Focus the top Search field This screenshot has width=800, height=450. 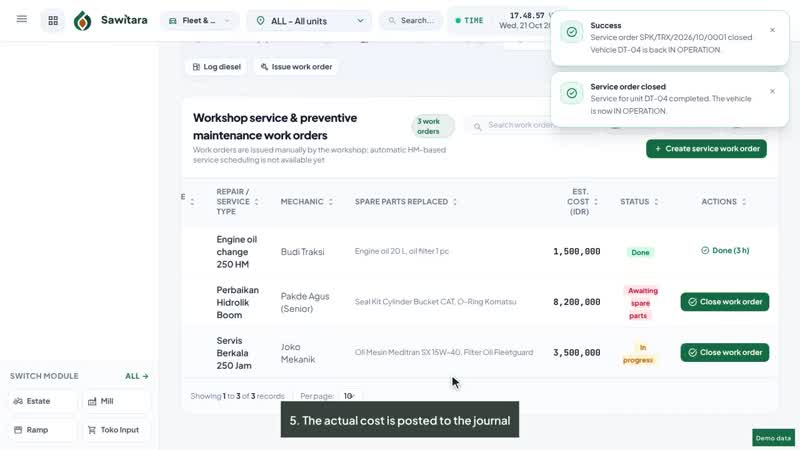tap(411, 20)
